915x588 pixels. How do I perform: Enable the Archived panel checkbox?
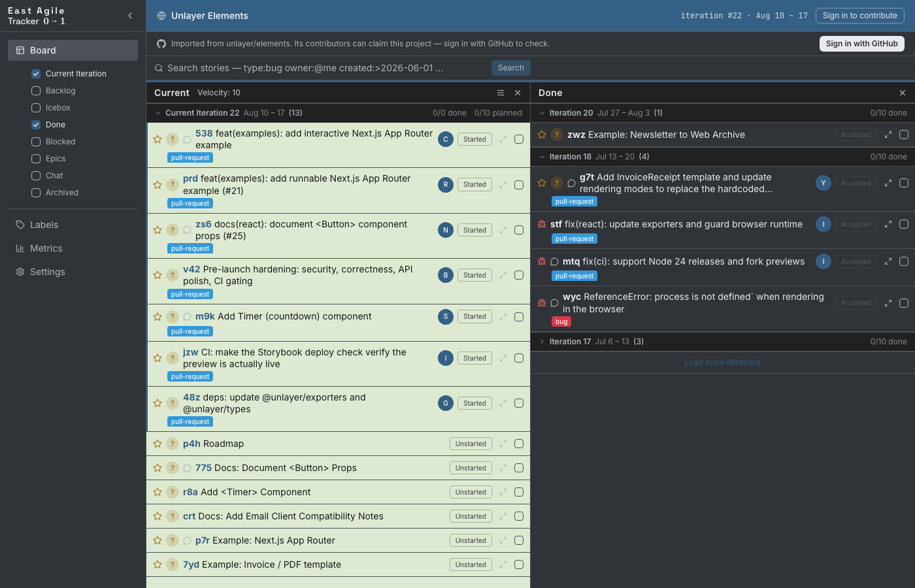coord(36,193)
